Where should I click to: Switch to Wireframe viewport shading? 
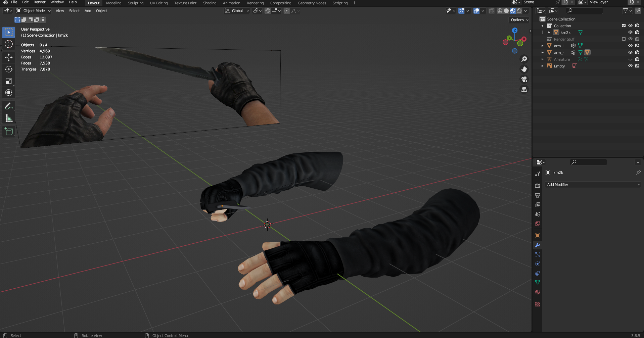500,11
